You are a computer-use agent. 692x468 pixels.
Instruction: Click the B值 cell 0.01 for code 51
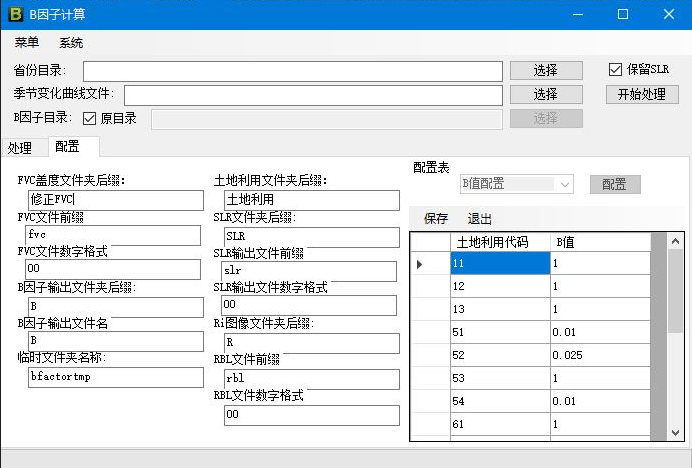[x=601, y=332]
